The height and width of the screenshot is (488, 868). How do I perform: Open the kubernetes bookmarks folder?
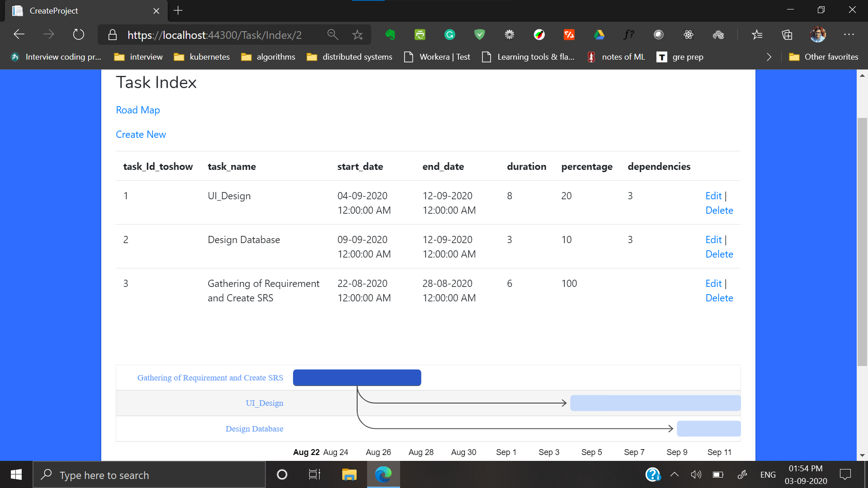coord(202,57)
